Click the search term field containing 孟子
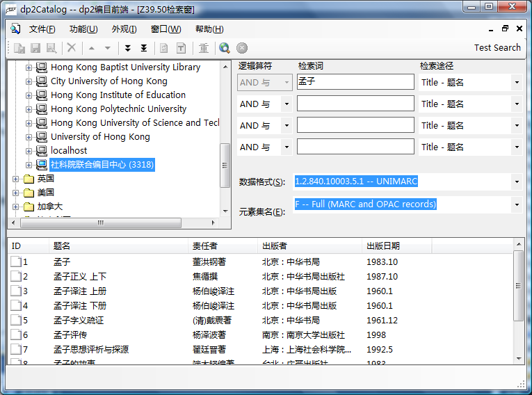The image size is (532, 395). coord(355,82)
